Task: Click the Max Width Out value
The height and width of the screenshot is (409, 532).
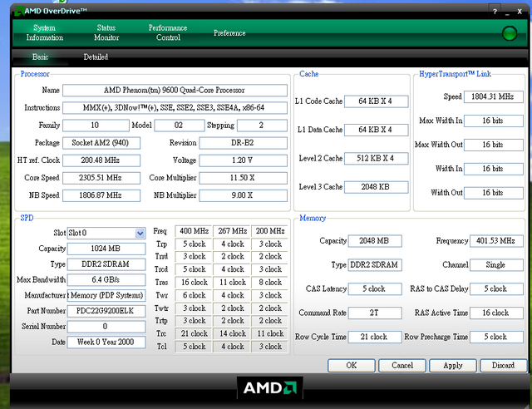Action: click(x=493, y=145)
